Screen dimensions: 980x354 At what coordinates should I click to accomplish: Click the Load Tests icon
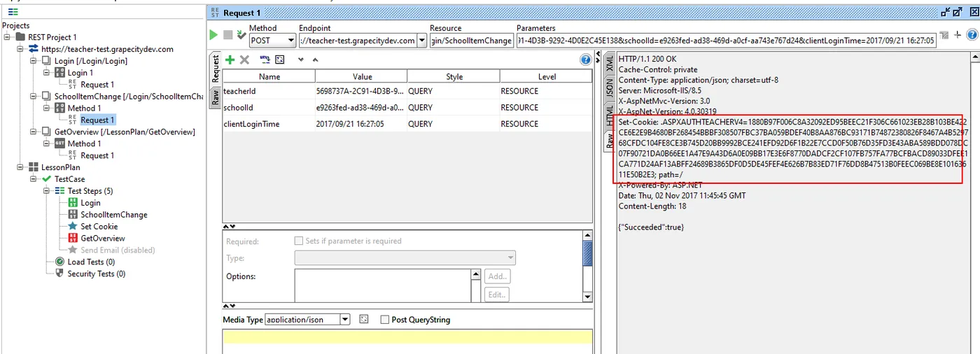coord(59,262)
